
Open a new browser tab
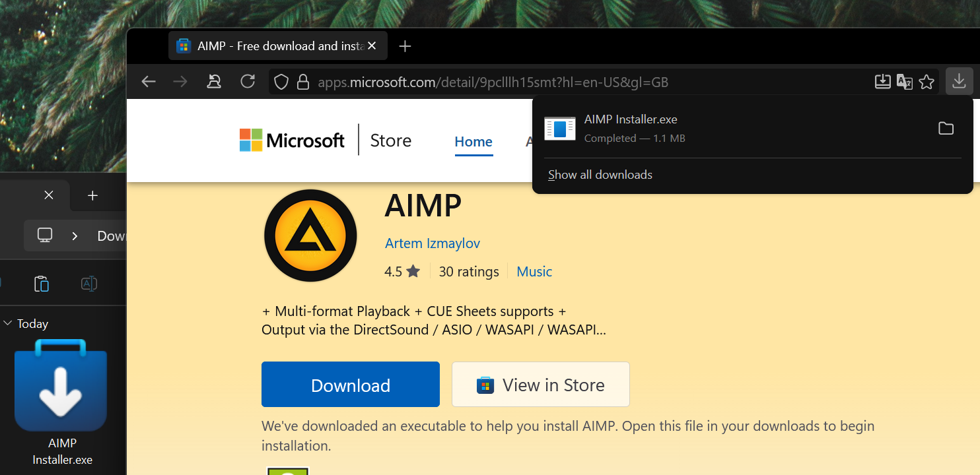(x=405, y=46)
